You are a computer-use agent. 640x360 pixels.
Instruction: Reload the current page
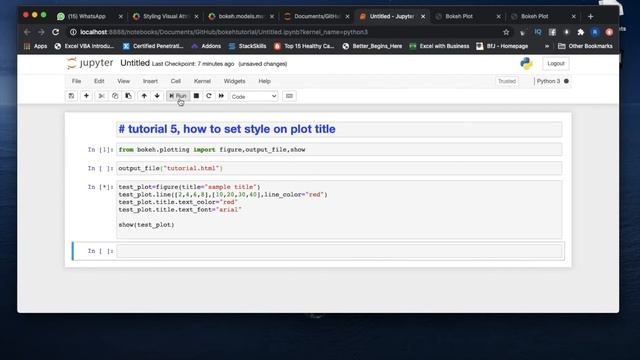[x=56, y=32]
